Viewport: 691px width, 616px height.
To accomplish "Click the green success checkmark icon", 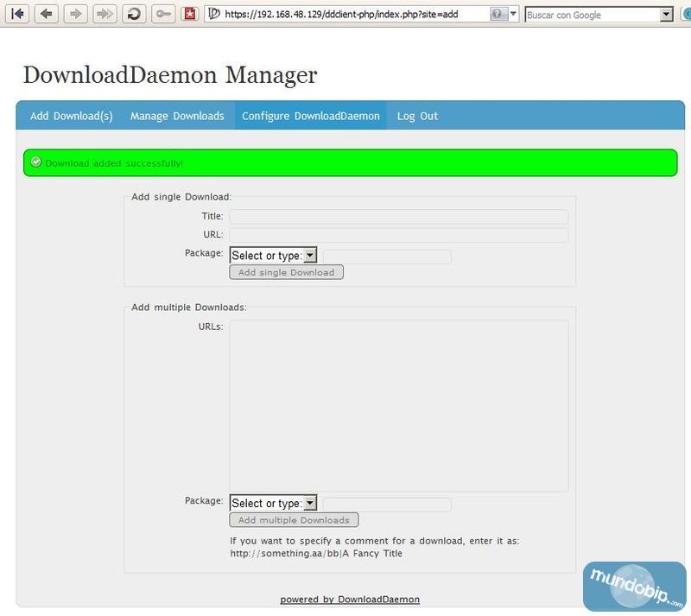I will (36, 162).
